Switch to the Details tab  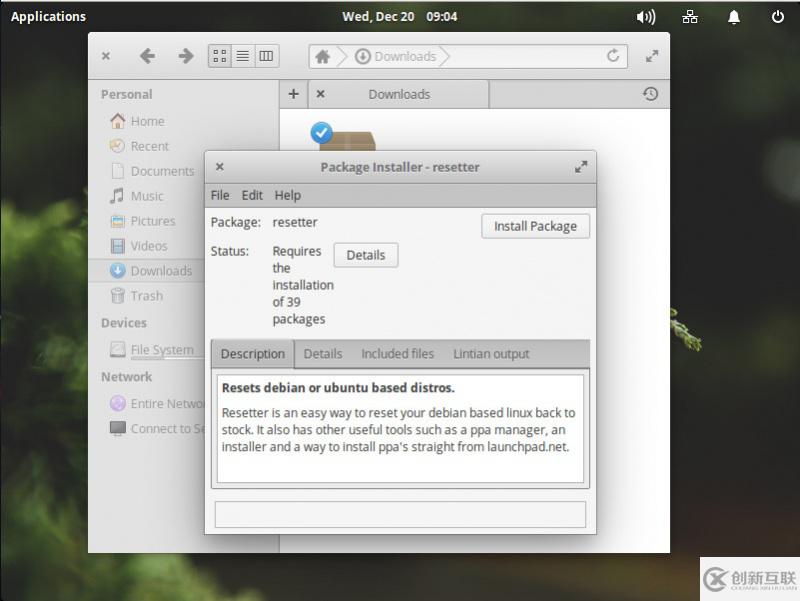(323, 354)
